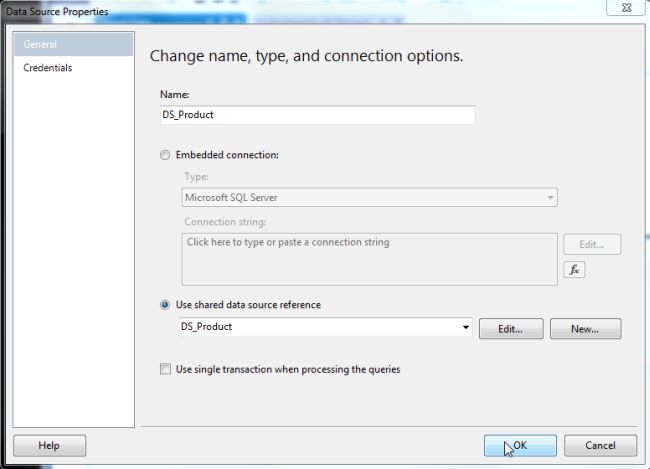Click Edit next to shared data source

click(510, 328)
